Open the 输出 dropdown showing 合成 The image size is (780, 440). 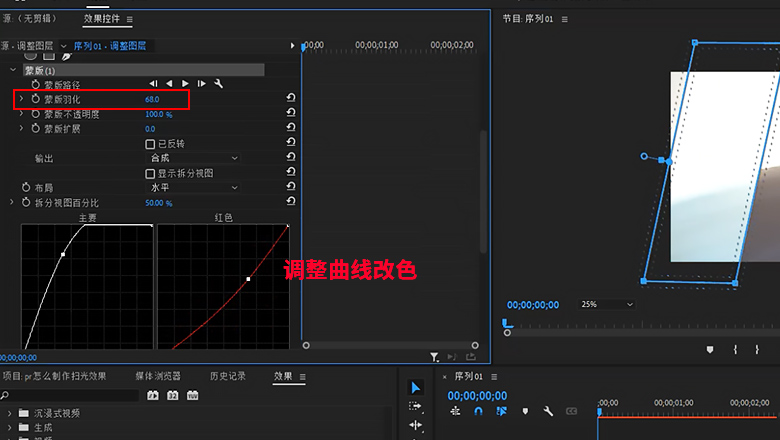pyautogui.click(x=194, y=158)
